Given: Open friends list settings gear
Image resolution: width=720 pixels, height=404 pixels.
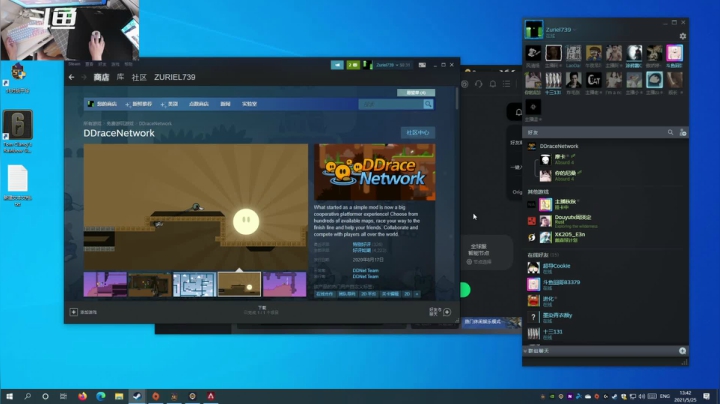Looking at the screenshot, I should coord(682,36).
